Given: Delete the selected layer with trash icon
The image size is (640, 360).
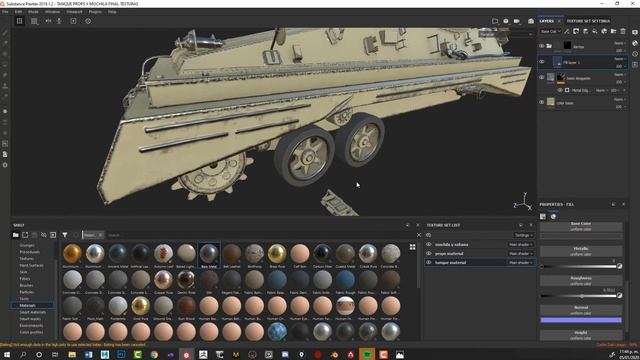Looking at the screenshot, I should pos(623,31).
